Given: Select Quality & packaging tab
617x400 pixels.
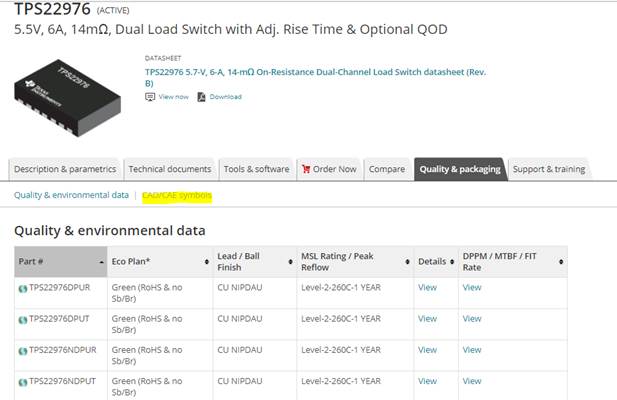Looking at the screenshot, I should tap(460, 169).
